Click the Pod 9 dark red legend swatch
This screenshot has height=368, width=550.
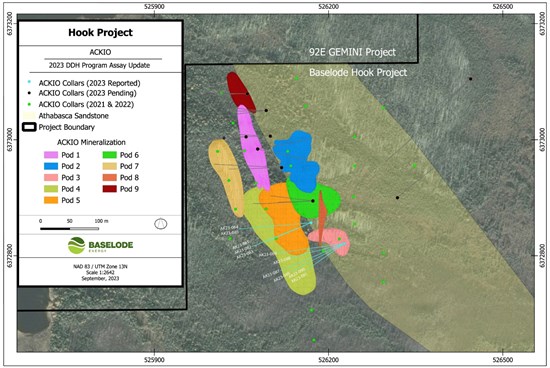[109, 189]
